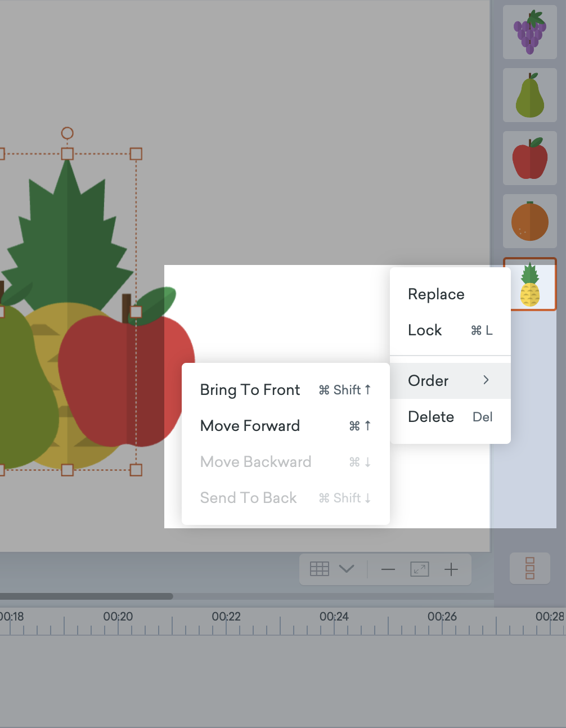Zoom in with the plus icon
This screenshot has width=566, height=728.
[451, 569]
